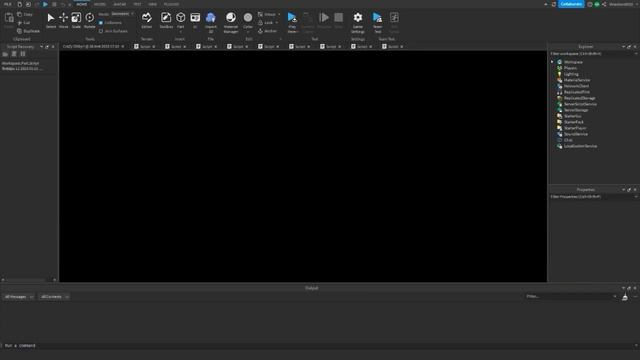Select Lighting in Explorer
The height and width of the screenshot is (360, 640).
tap(571, 74)
